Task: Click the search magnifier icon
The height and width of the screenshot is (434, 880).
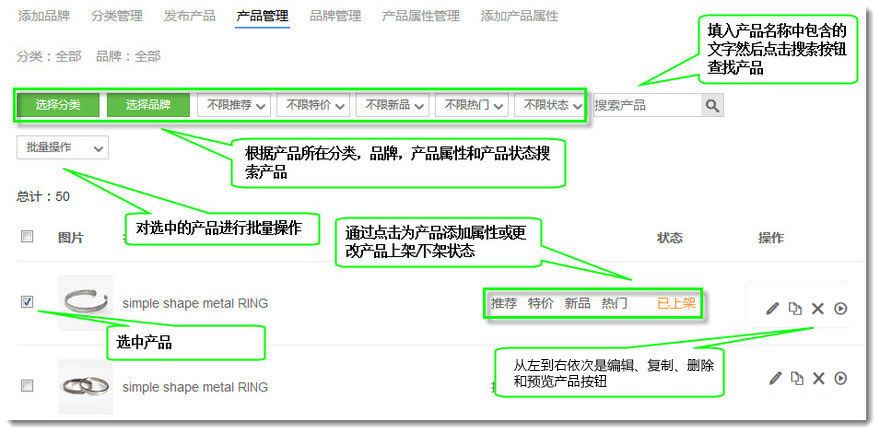Action: [x=711, y=105]
